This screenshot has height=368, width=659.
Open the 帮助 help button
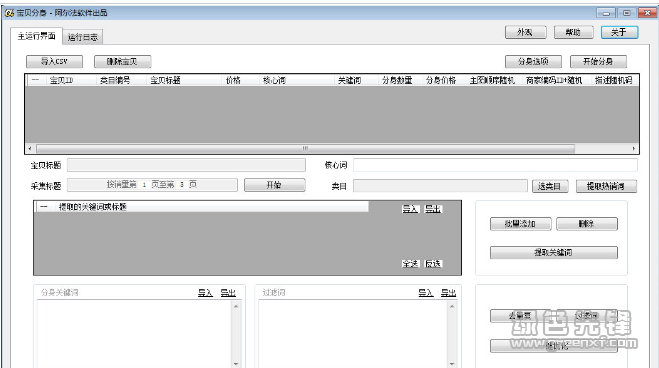(573, 32)
